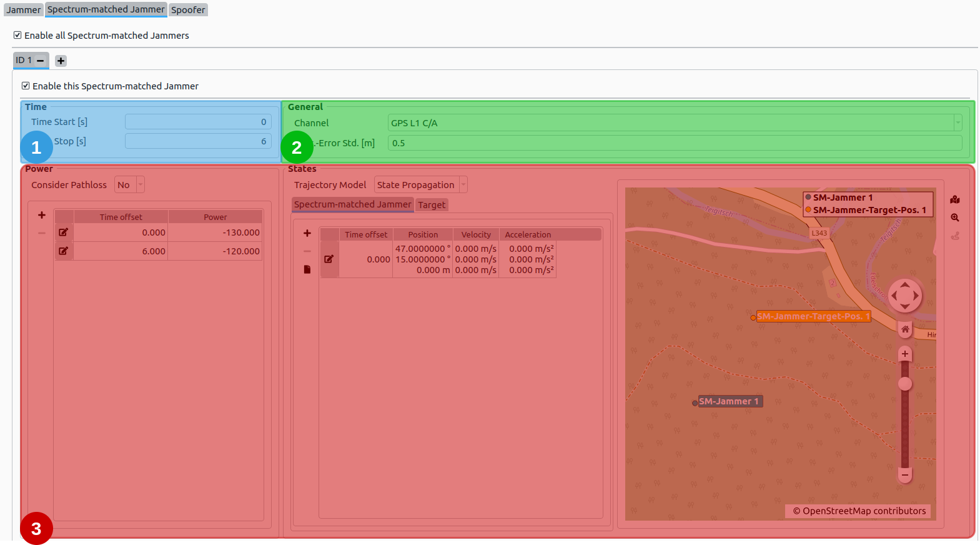The height and width of the screenshot is (545, 980).
Task: Open the Trajectory Model dropdown
Action: (420, 184)
